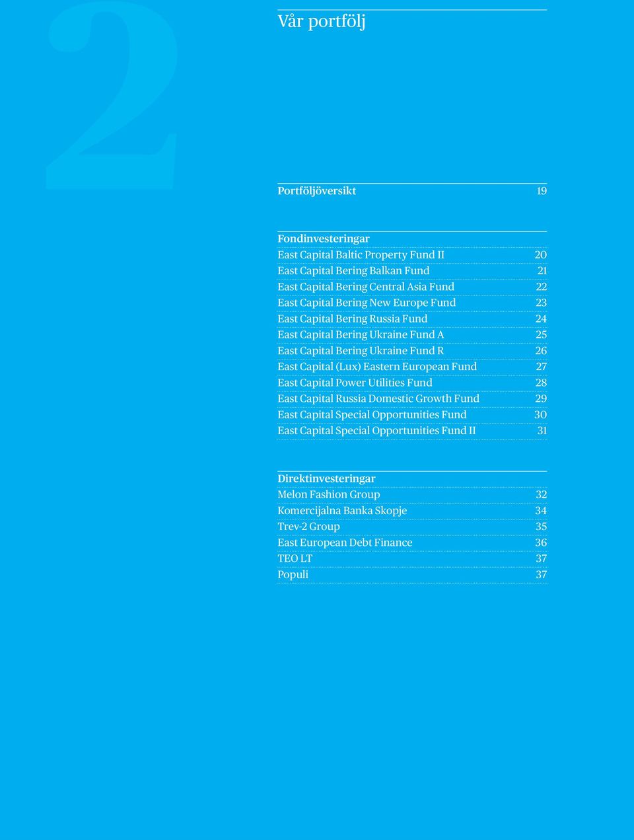
Task: Click page number 20 for Baltic Property Fund II
Action: coord(541,255)
